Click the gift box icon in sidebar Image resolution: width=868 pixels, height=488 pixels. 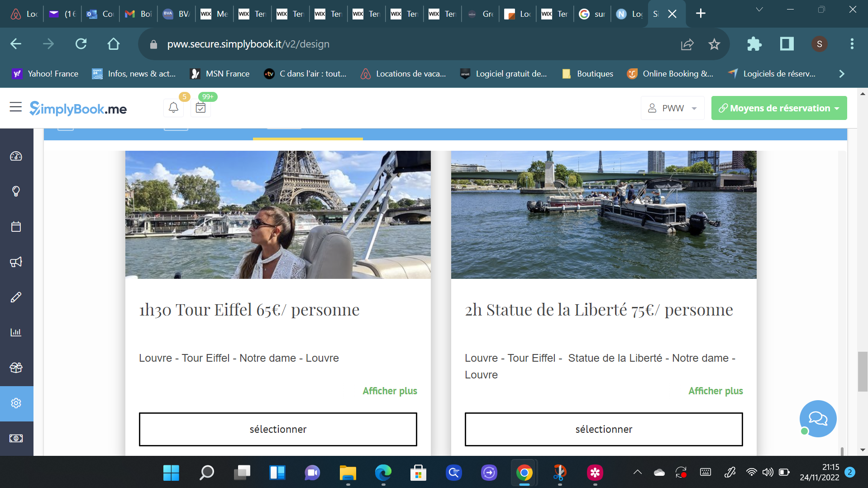(x=16, y=368)
